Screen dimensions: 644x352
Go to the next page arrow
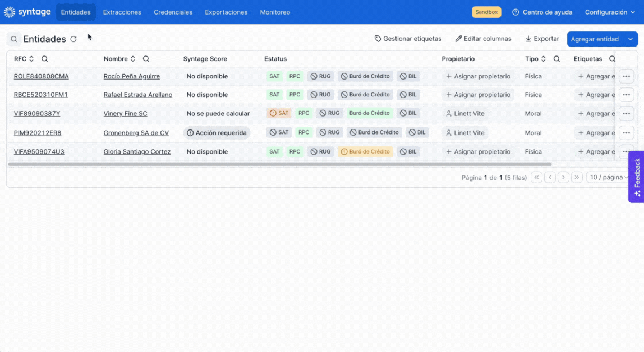pyautogui.click(x=563, y=177)
